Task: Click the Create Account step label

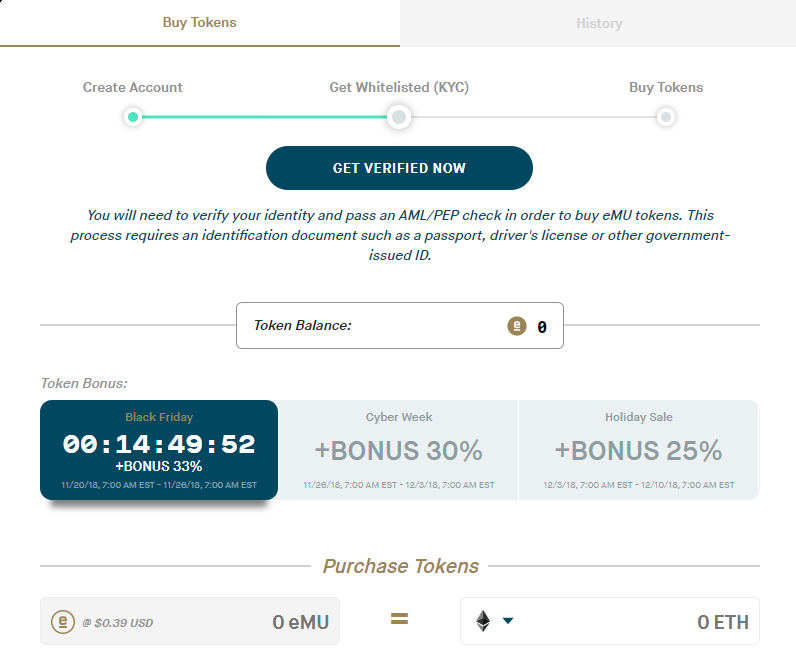Action: (132, 87)
